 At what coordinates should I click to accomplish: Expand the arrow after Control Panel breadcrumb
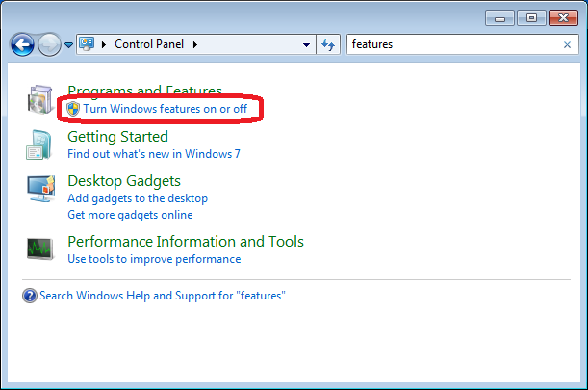click(193, 44)
